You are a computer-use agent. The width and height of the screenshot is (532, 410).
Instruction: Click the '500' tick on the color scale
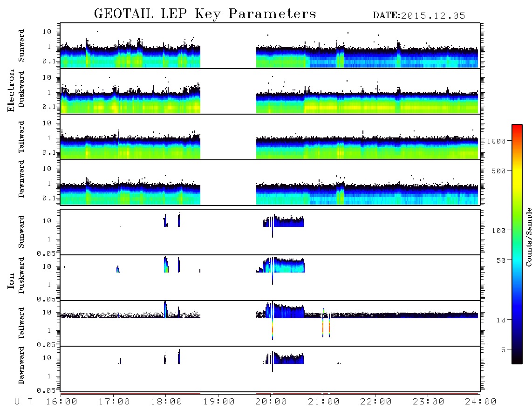click(x=498, y=171)
